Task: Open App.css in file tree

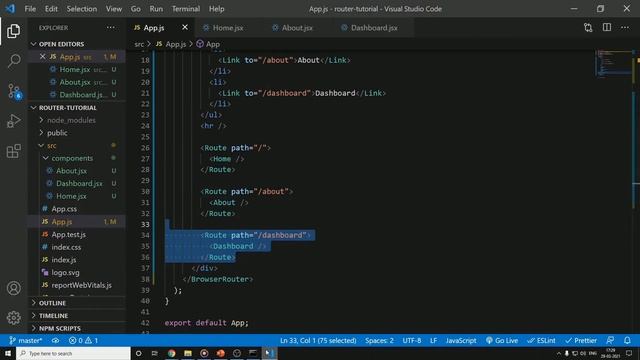Action: coord(64,209)
